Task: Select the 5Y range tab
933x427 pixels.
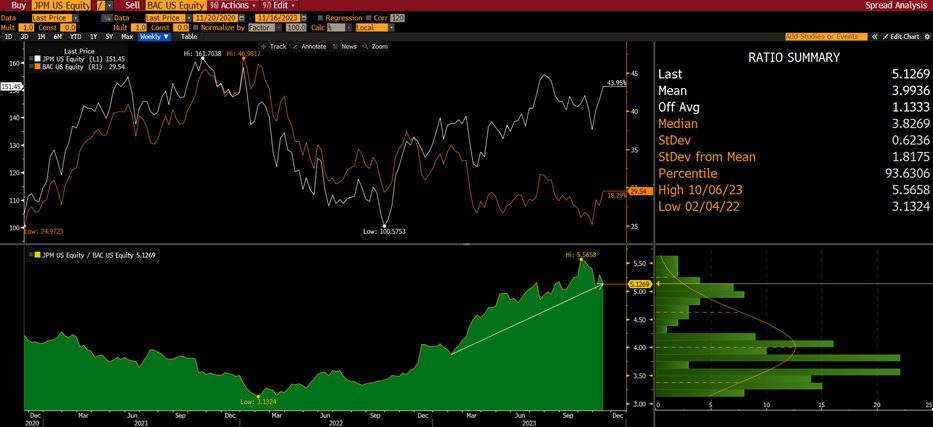Action: point(109,37)
